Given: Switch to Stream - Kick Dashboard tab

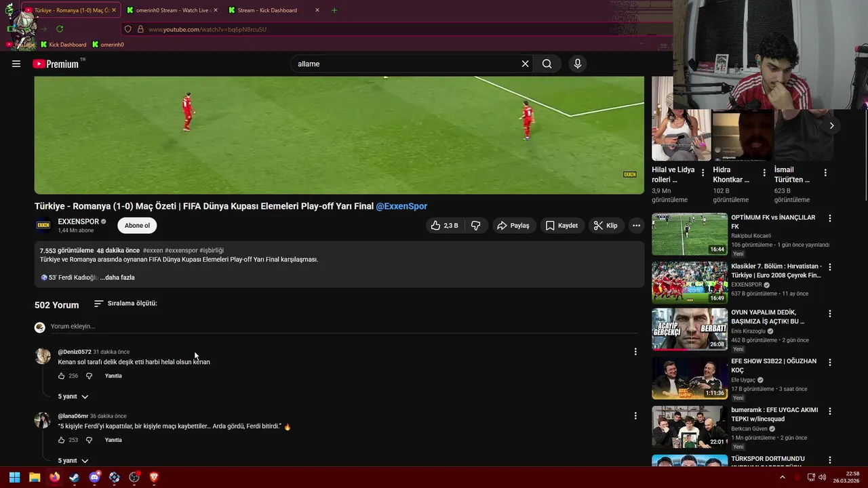Looking at the screenshot, I should click(274, 10).
